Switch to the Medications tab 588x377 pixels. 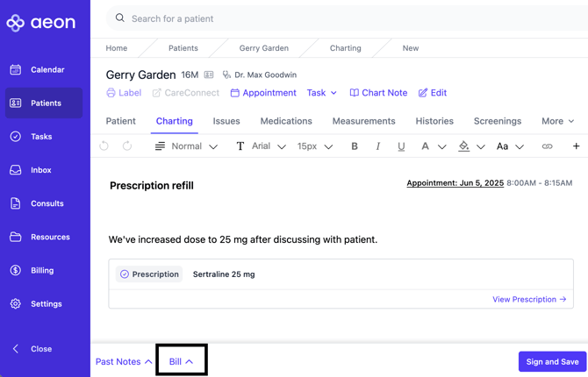point(286,121)
